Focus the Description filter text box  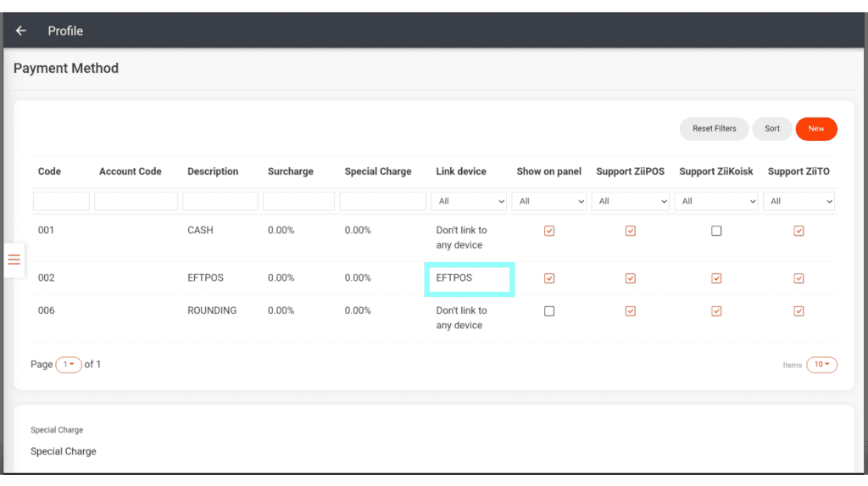tap(220, 201)
